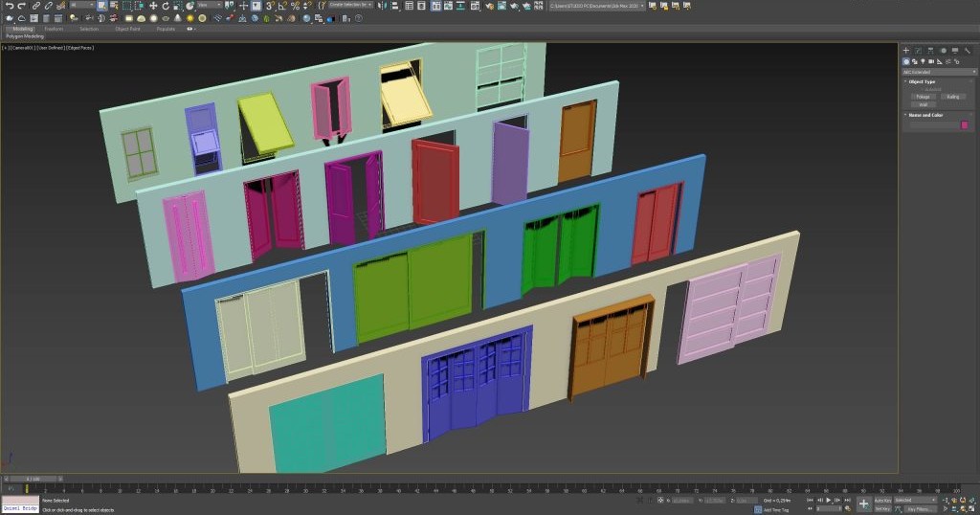
Task: Toggle Percent Snap
Action: (295, 6)
